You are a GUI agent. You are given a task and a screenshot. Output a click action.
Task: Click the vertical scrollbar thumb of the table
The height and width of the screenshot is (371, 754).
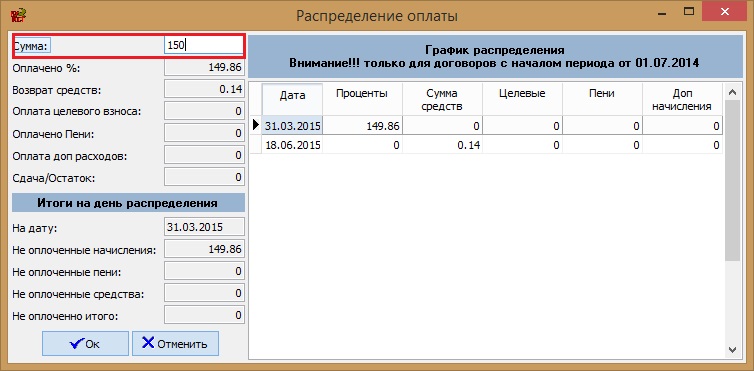pos(732,181)
